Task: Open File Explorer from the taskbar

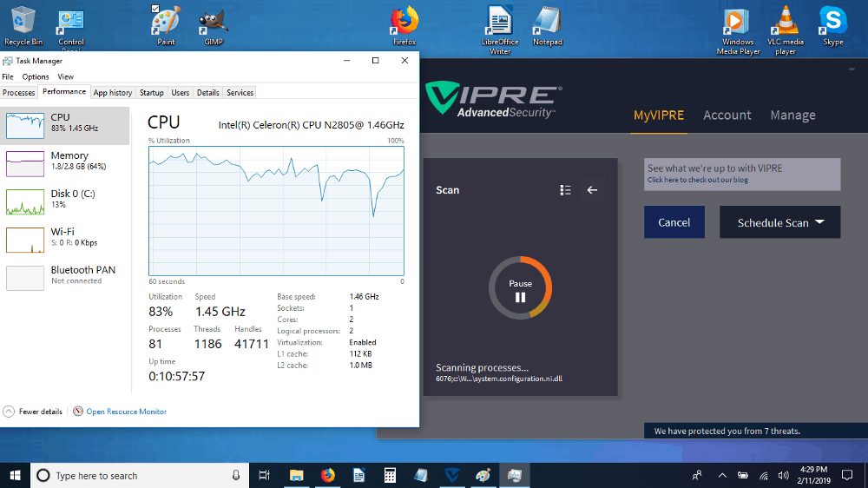Action: pos(296,475)
